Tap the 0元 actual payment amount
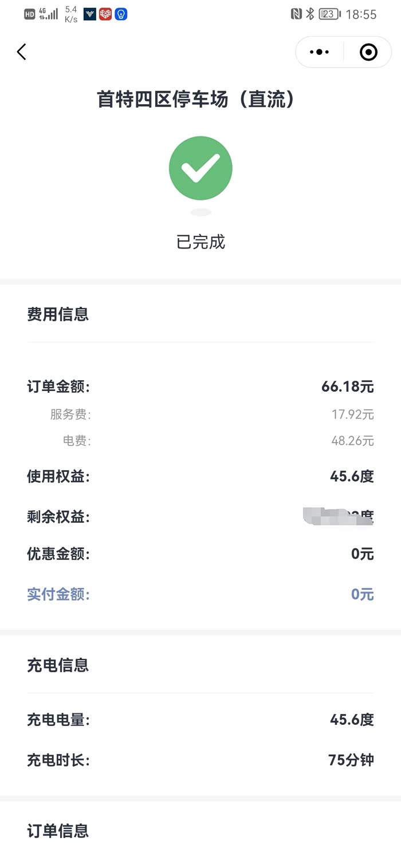Viewport: 401px width, 868px height. [362, 594]
